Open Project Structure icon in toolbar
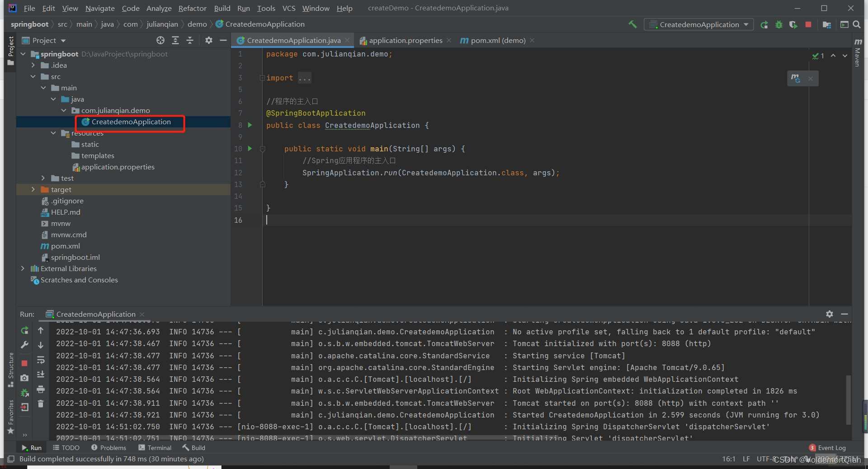Image resolution: width=868 pixels, height=469 pixels. tap(827, 25)
